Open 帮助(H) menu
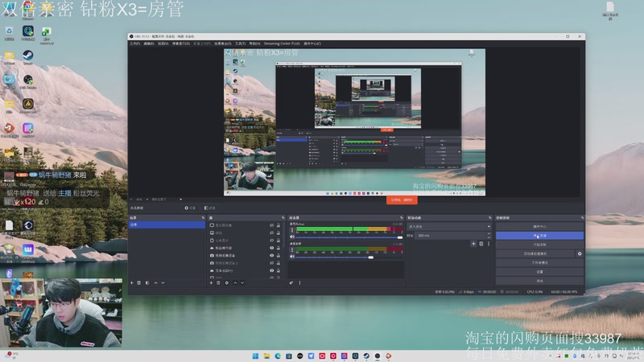644x362 pixels. pos(254,43)
